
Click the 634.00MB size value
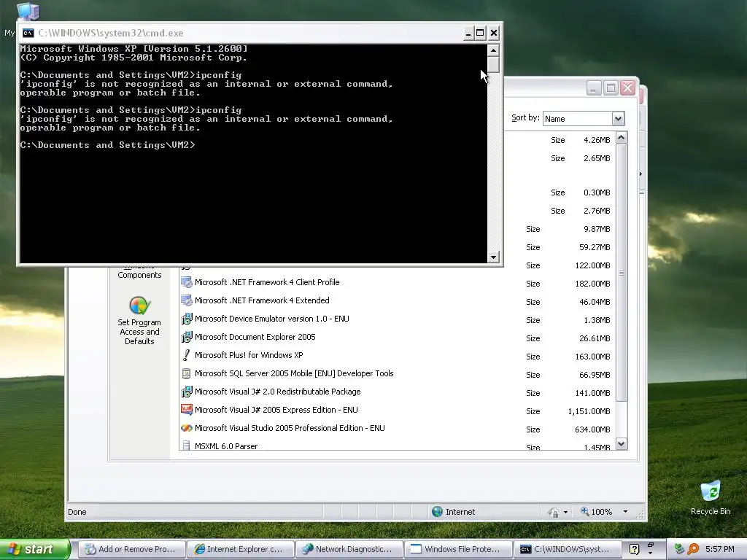click(592, 429)
